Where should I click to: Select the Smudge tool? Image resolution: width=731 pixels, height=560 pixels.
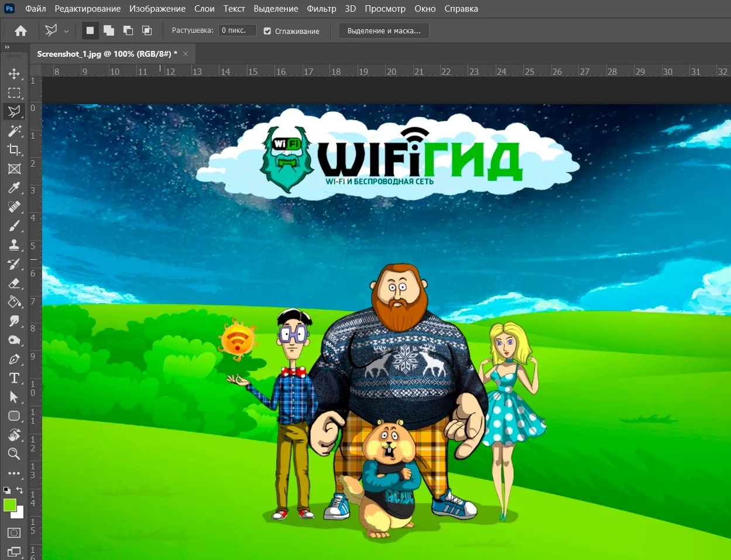click(14, 321)
